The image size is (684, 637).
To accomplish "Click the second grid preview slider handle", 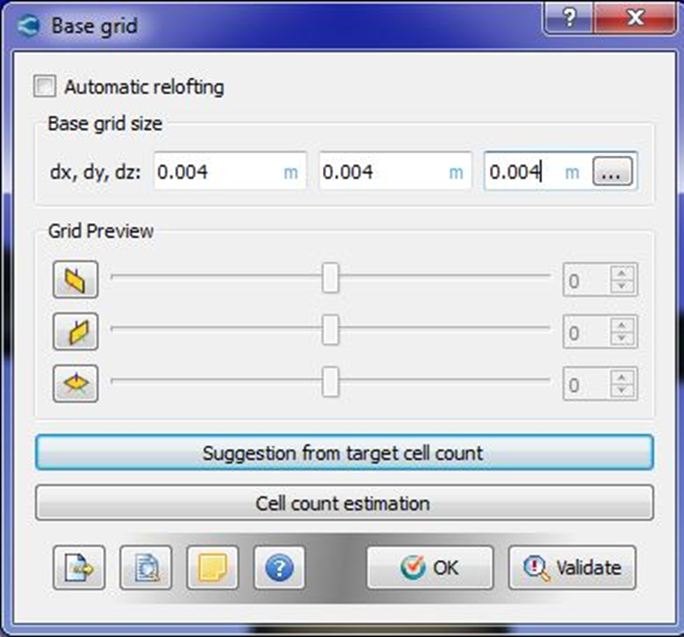I will pos(330,329).
